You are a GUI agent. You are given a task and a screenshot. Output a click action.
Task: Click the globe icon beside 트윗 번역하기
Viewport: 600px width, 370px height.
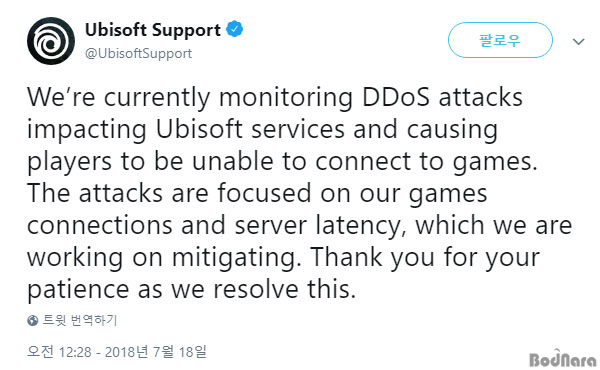click(33, 320)
